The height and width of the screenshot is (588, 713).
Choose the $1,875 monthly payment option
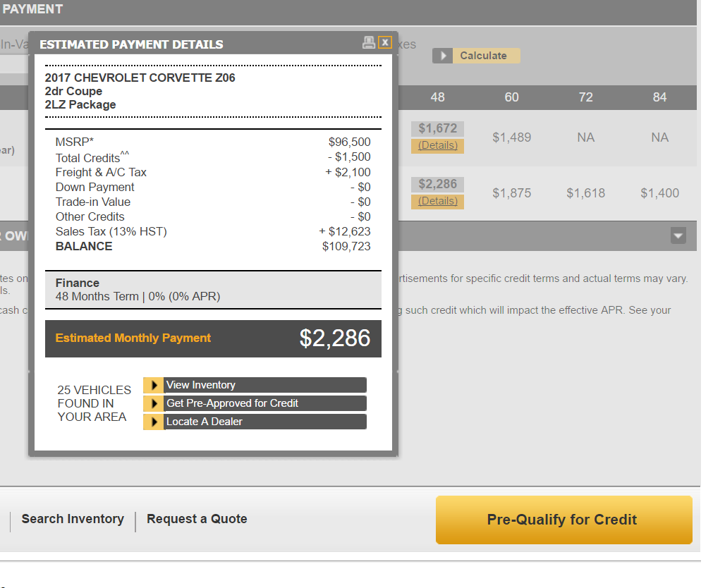[x=511, y=193]
